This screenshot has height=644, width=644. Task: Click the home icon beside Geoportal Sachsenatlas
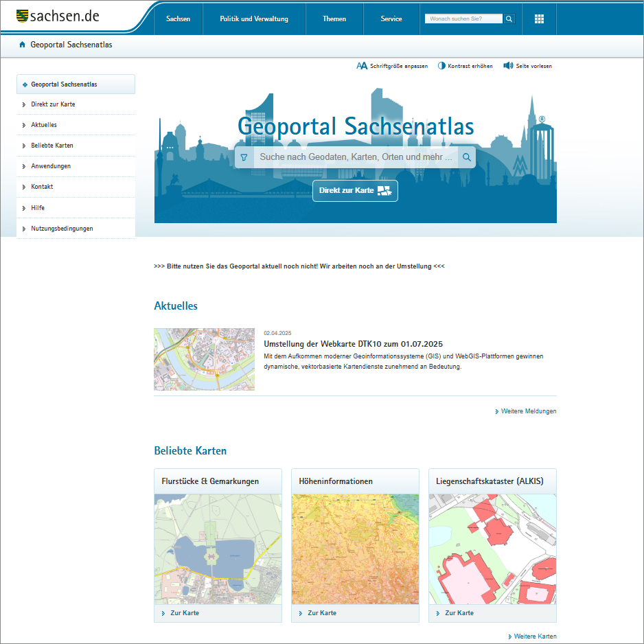point(22,45)
